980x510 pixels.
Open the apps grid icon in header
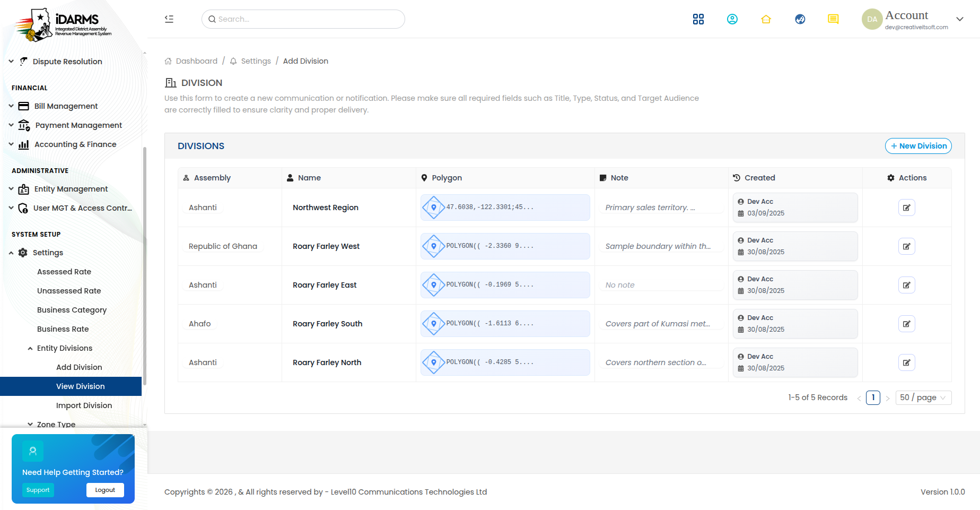[x=698, y=19]
